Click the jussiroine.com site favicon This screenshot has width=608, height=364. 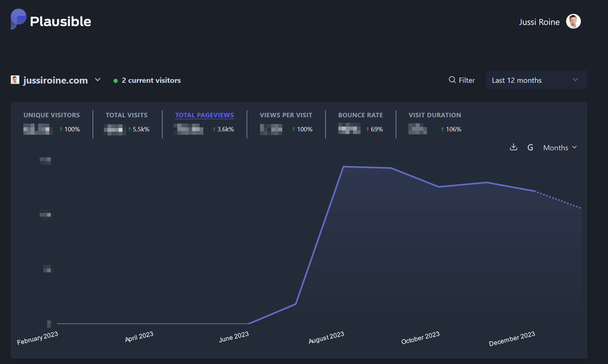[x=15, y=80]
